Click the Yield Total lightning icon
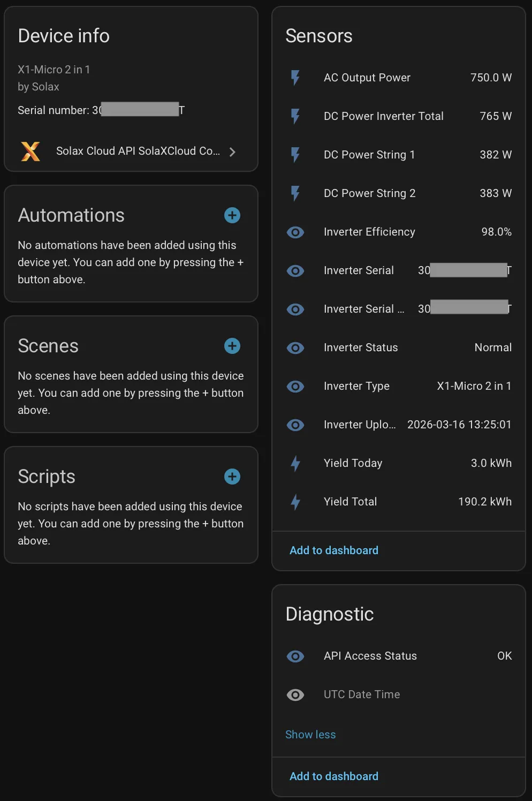This screenshot has width=532, height=801. pos(295,502)
